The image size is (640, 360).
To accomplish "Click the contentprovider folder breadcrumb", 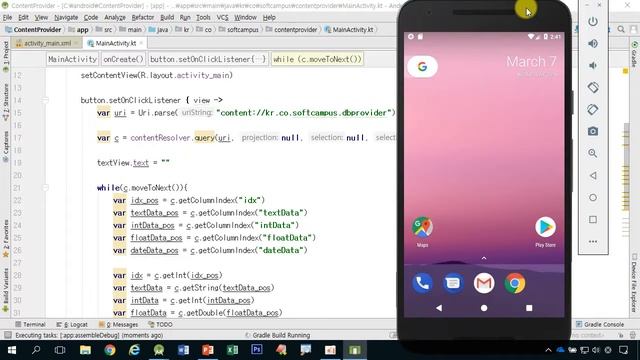I will [291, 29].
